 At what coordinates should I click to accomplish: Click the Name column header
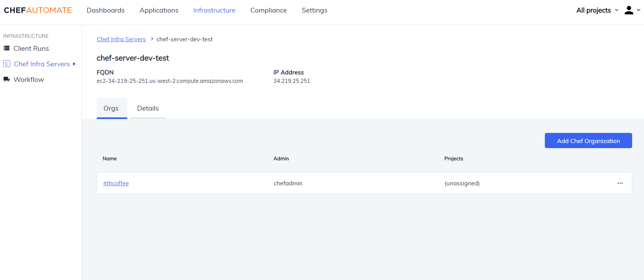click(x=110, y=159)
